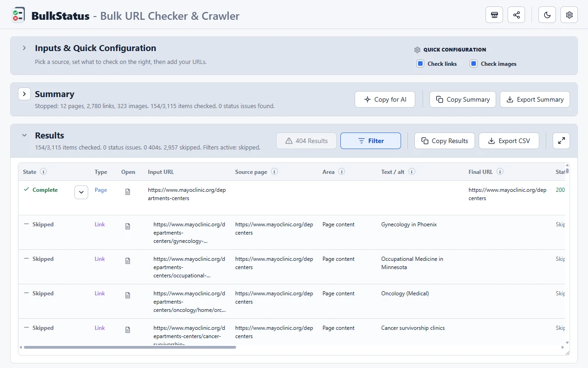The height and width of the screenshot is (368, 588).
Task: Click the Skipped state in the Occupational Medicine row
Action: click(x=43, y=259)
